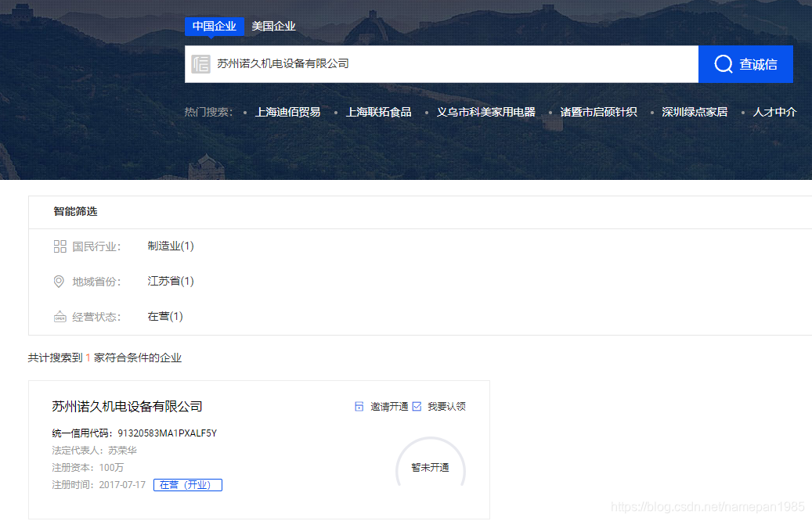Image resolution: width=812 pixels, height=521 pixels.
Task: Click the building icon inside the search box
Action: 200,63
